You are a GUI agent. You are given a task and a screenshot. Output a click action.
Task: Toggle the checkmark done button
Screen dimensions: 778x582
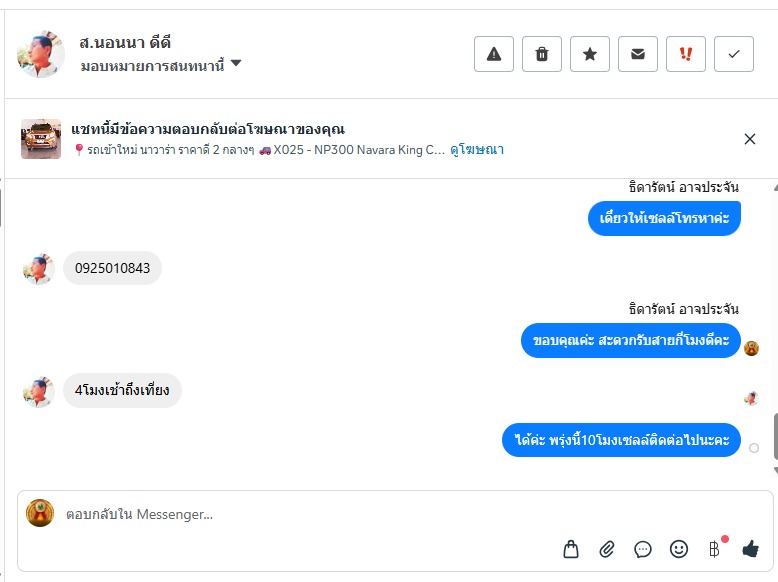pos(734,54)
